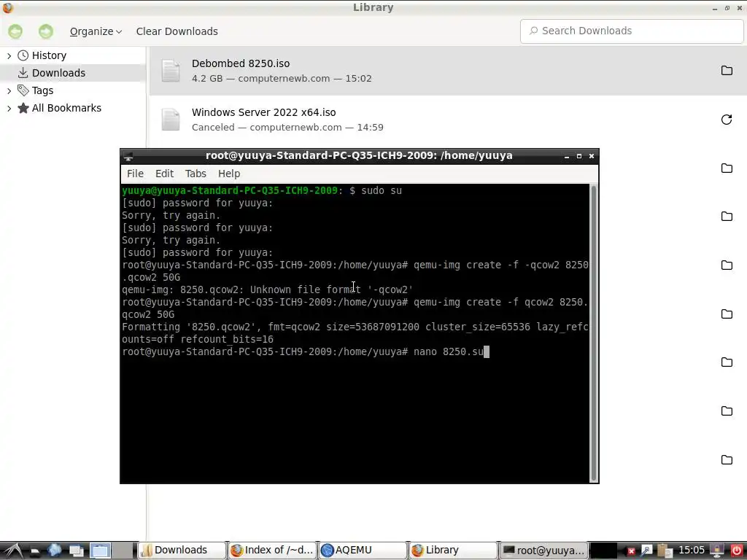Click the file icon of Windows Server 2022
This screenshot has width=747, height=560.
click(171, 120)
